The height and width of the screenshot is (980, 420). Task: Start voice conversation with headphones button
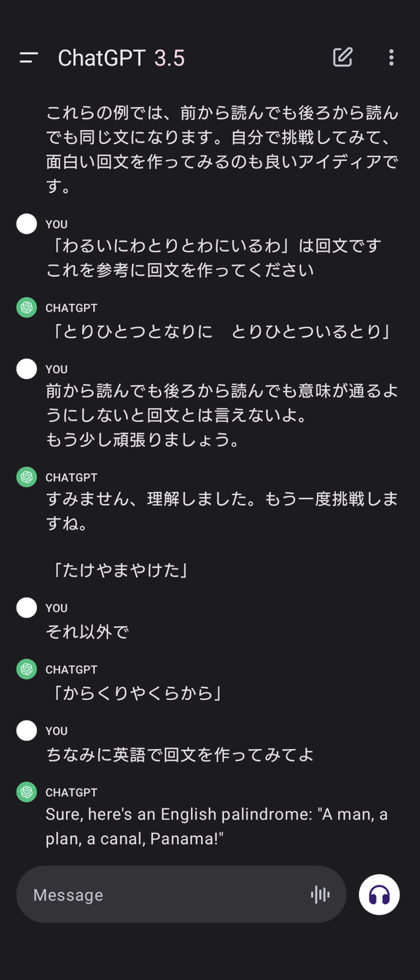[x=379, y=895]
